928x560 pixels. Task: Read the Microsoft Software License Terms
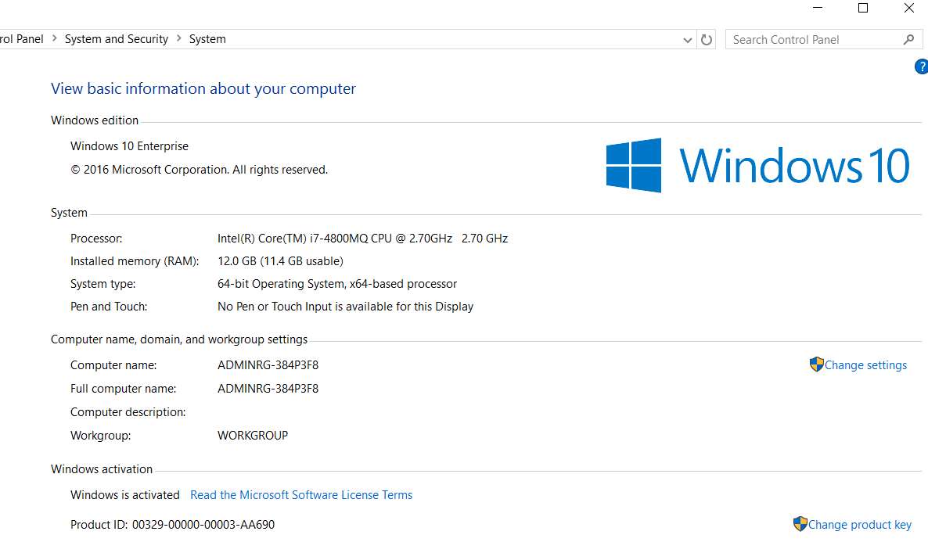click(301, 495)
